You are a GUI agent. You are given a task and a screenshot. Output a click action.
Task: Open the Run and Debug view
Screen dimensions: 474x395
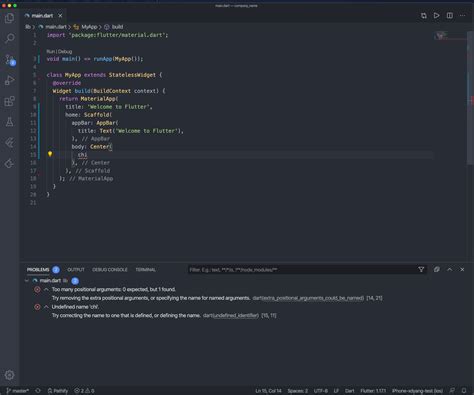(x=10, y=80)
